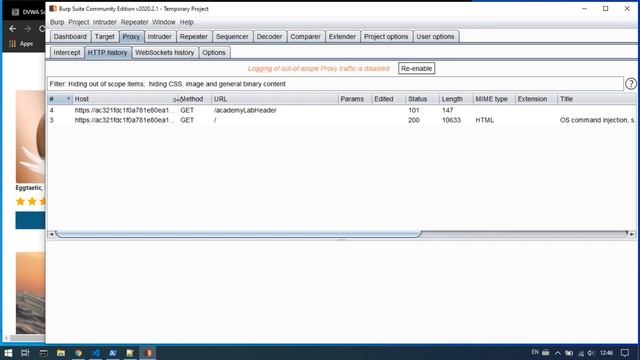Open the Help menu
Image resolution: width=640 pixels, height=360 pixels.
pos(187,22)
